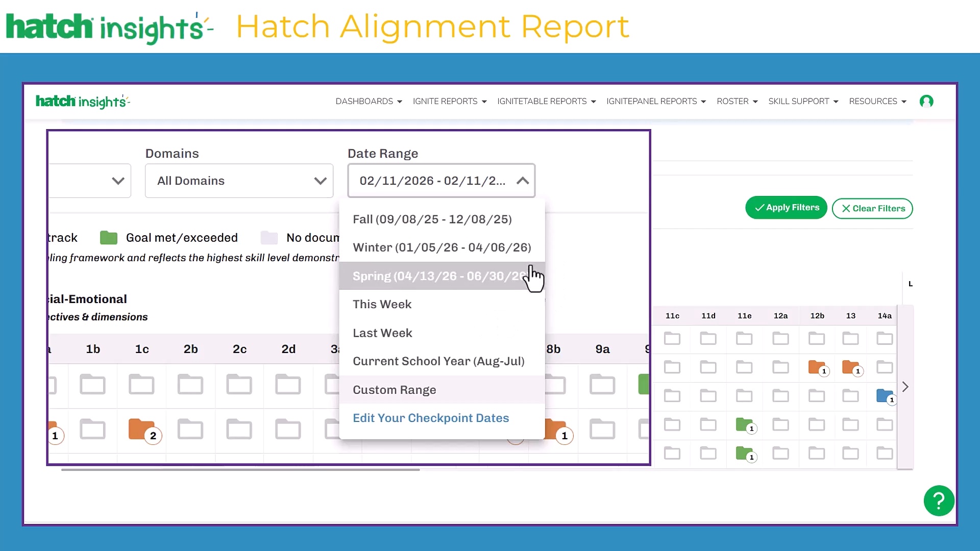The width and height of the screenshot is (980, 551).
Task: Click the Apply Filters button
Action: point(786,208)
